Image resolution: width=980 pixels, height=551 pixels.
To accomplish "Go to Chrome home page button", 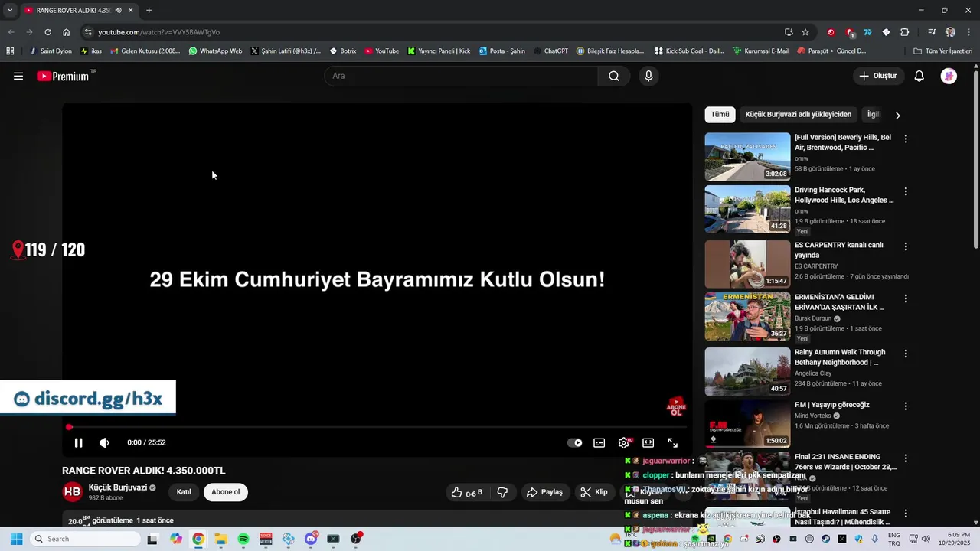I will click(67, 32).
